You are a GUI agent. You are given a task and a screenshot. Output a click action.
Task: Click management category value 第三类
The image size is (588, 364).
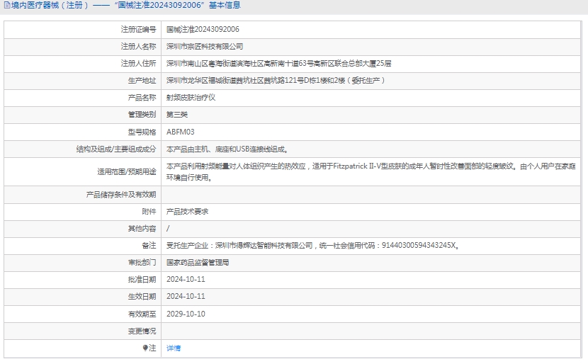[177, 114]
